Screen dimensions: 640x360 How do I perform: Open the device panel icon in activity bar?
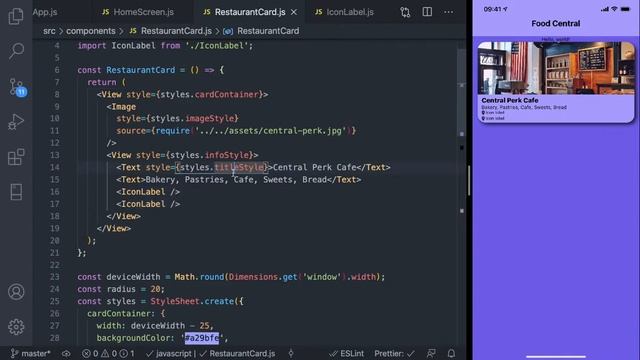pos(16,192)
